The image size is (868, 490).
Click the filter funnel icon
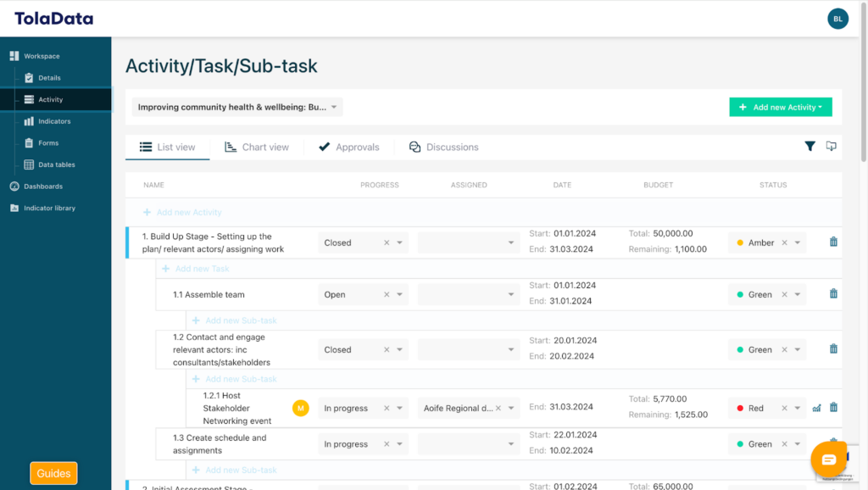(x=810, y=147)
